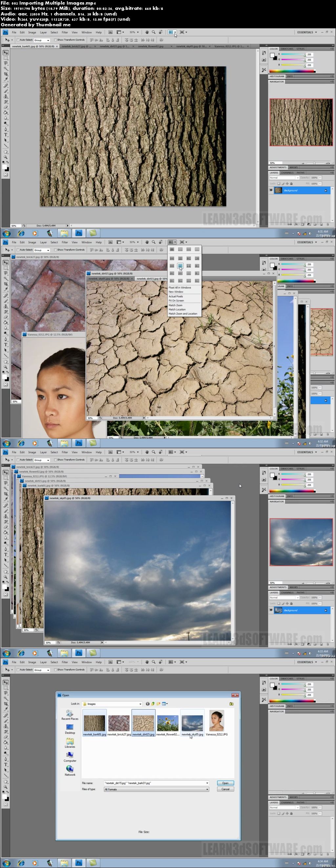Click R color slider in bark frame
This screenshot has height=868, width=336.
293,54
